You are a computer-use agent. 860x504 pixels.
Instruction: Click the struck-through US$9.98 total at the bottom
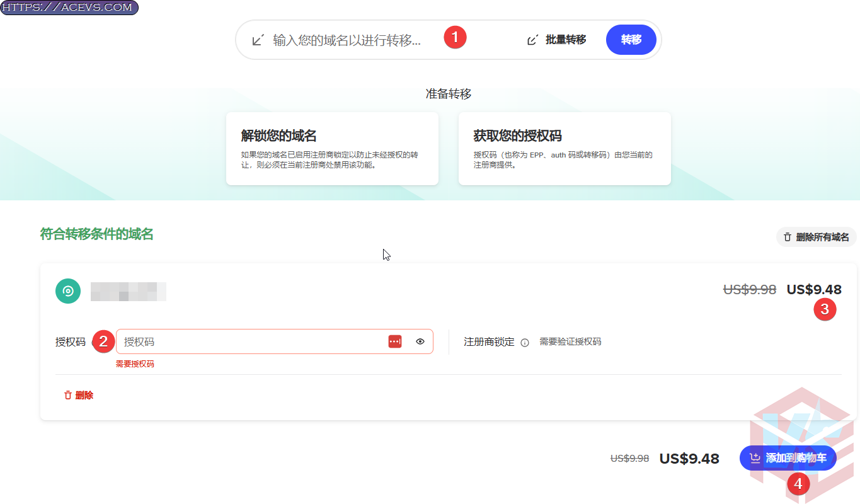(629, 459)
